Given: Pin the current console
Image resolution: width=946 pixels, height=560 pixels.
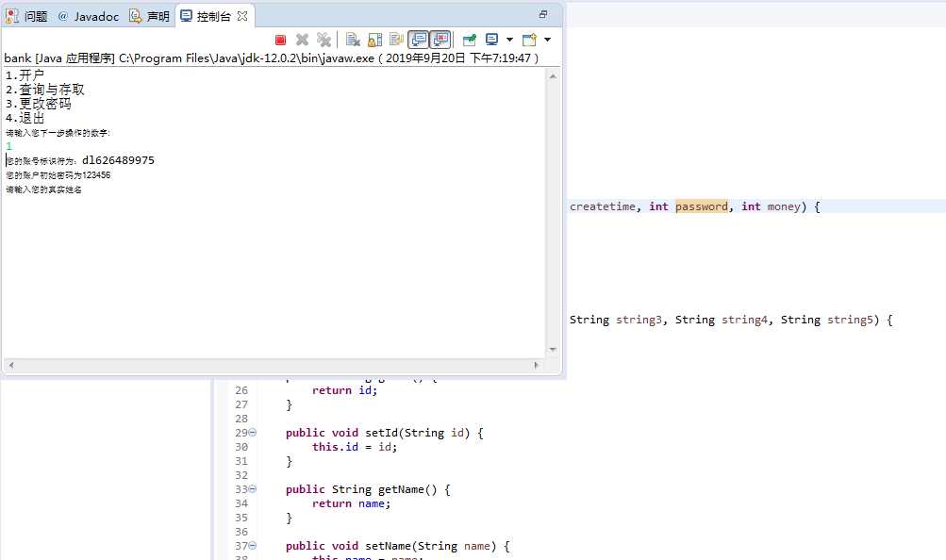Looking at the screenshot, I should point(470,40).
